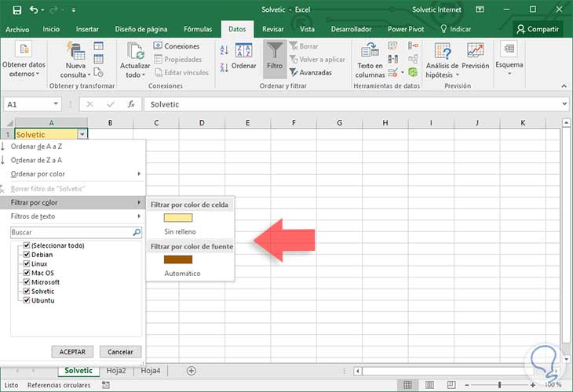Open Customize Quick Access Toolbar dropdown
The width and height of the screenshot is (573, 392).
pos(74,10)
